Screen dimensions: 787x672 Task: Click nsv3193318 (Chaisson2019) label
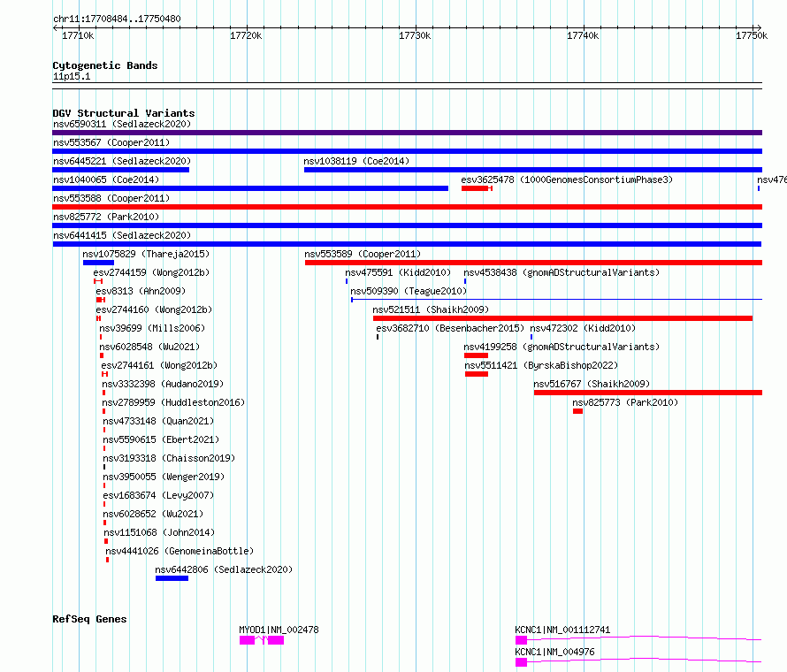pyautogui.click(x=169, y=458)
